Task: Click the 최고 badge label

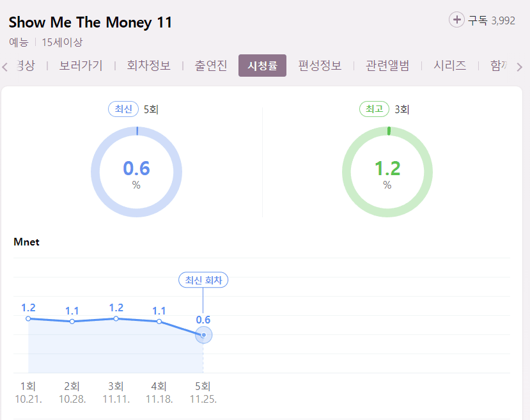Action: (374, 109)
